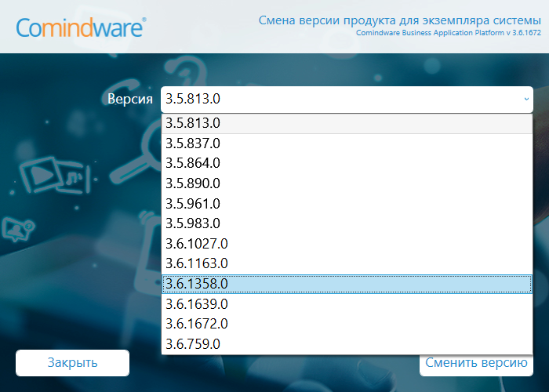
Task: Pick version 3.5.890.0
Action: (x=347, y=183)
